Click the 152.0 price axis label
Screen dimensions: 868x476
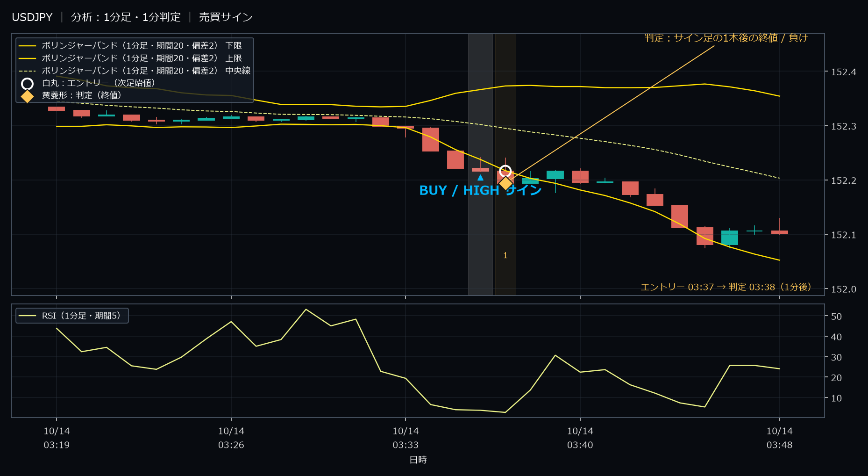tap(844, 289)
